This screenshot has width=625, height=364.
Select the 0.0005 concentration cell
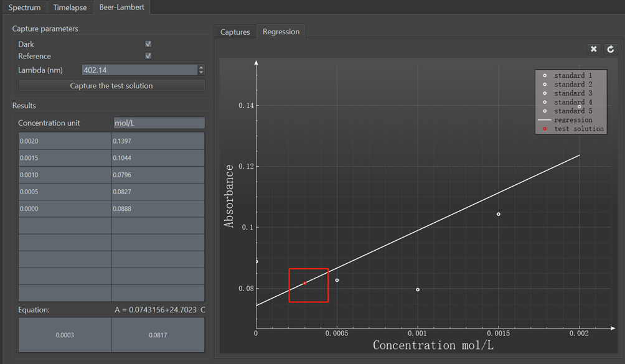tap(65, 192)
